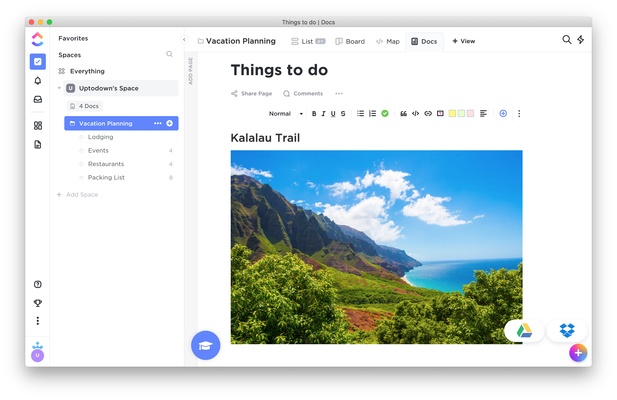The width and height of the screenshot is (617, 400).
Task: Click Share Page
Action: (x=251, y=94)
